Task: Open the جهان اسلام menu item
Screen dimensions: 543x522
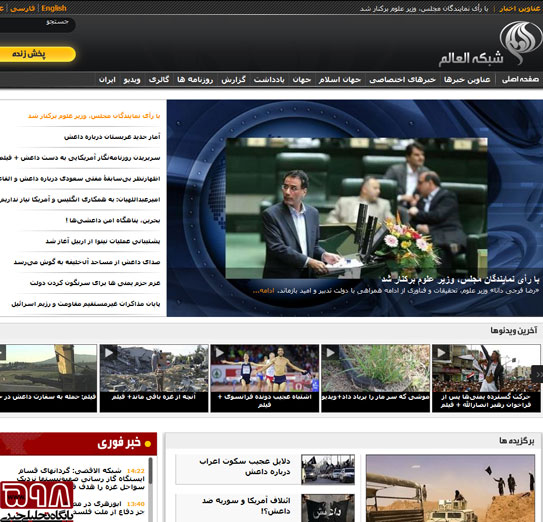Action: [x=340, y=80]
